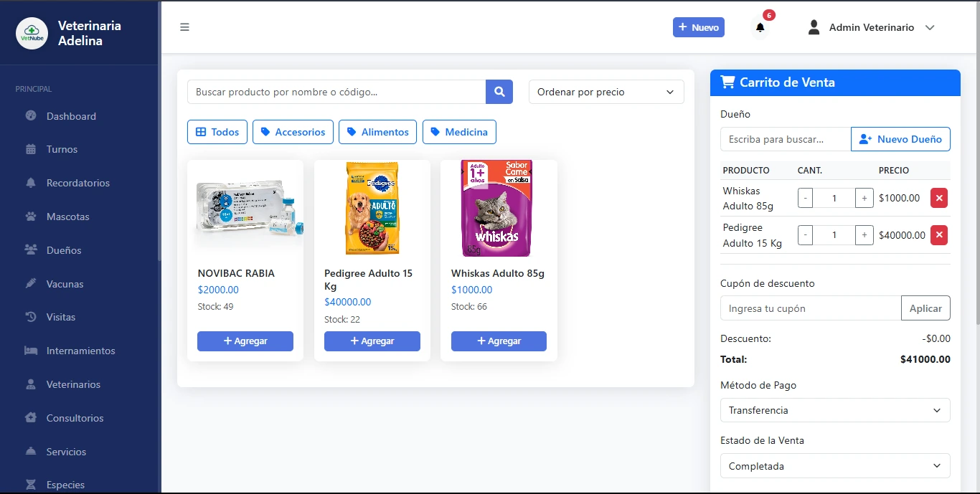
Task: Expand the Admin Veterinario user menu chevron
Action: [x=930, y=27]
